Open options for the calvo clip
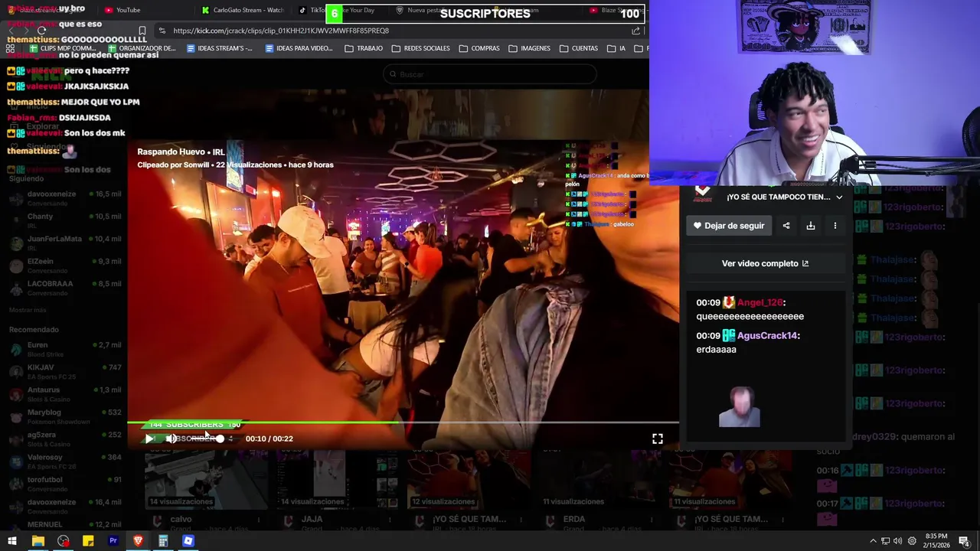Image resolution: width=980 pixels, height=551 pixels. pyautogui.click(x=258, y=520)
